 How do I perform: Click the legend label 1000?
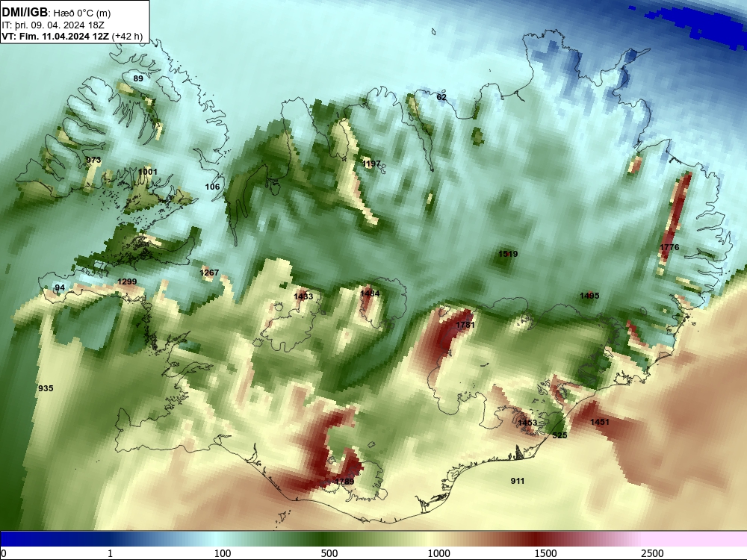[438, 553]
